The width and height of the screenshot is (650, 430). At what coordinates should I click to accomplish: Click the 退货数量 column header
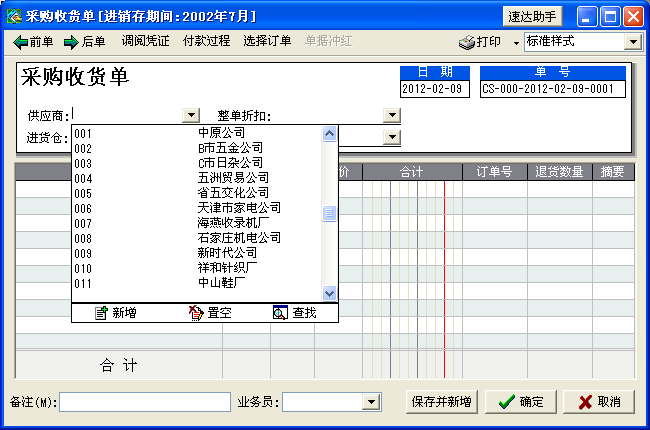tap(560, 172)
